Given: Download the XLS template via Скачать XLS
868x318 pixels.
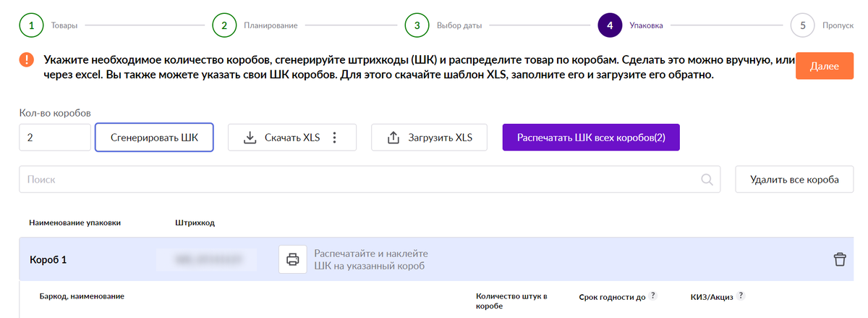Looking at the screenshot, I should coord(284,138).
